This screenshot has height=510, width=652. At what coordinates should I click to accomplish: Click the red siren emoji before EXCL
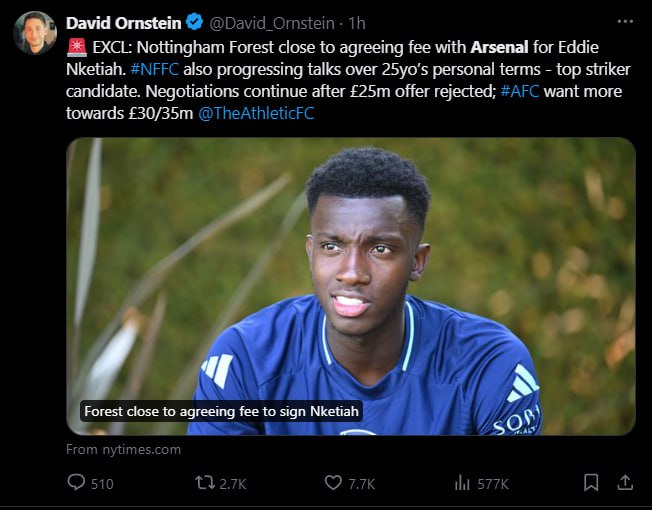coord(76,47)
